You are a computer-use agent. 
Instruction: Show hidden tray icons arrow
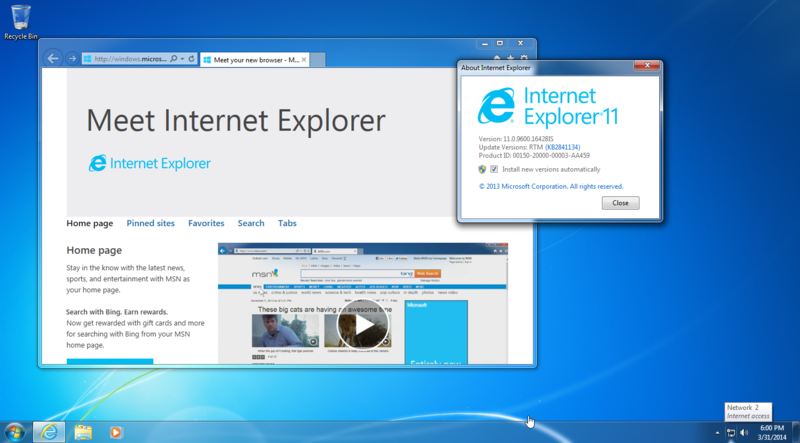(x=717, y=433)
